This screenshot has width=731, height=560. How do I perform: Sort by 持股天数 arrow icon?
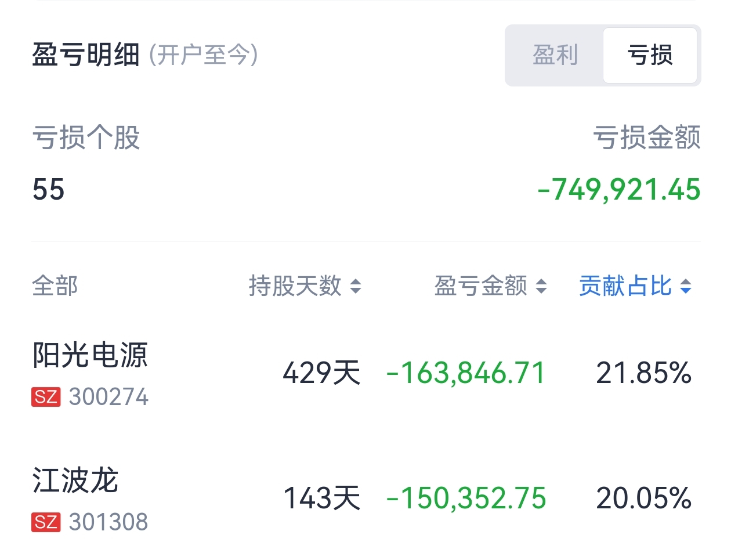(x=356, y=286)
